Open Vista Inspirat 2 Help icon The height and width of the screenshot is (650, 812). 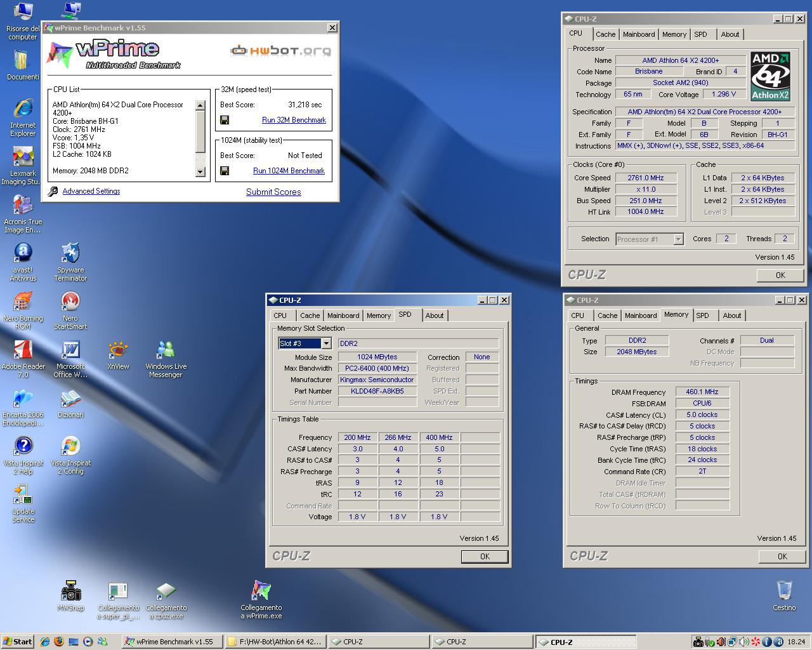point(23,455)
